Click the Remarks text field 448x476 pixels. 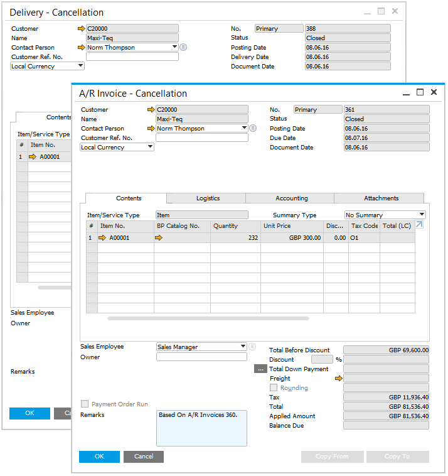pyautogui.click(x=201, y=428)
